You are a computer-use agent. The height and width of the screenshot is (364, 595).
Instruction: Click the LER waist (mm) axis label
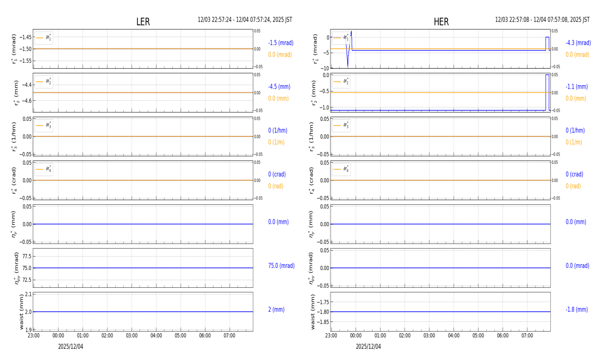[21, 312]
